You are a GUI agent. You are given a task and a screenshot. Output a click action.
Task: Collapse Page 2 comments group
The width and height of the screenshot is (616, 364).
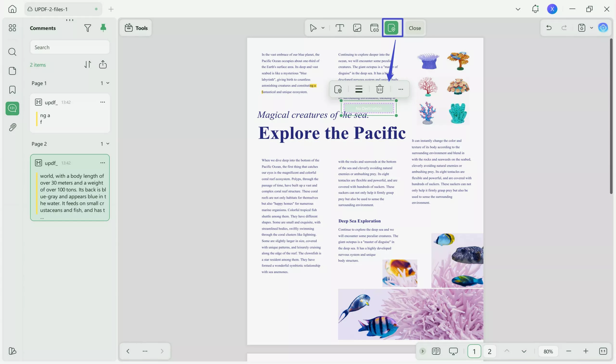point(108,144)
